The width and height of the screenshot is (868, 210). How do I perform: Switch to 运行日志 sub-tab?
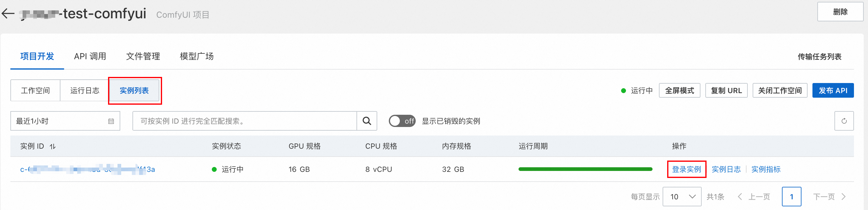coord(85,90)
